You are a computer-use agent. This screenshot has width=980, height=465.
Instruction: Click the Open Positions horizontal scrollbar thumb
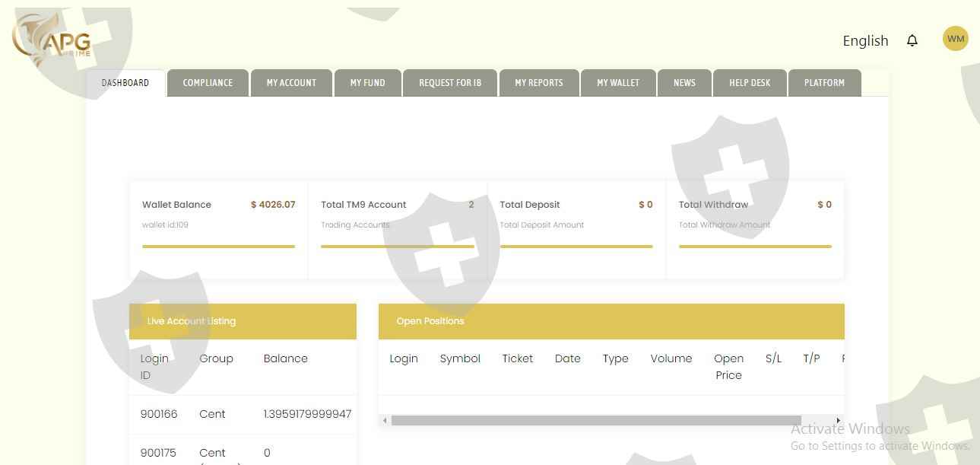(596, 420)
